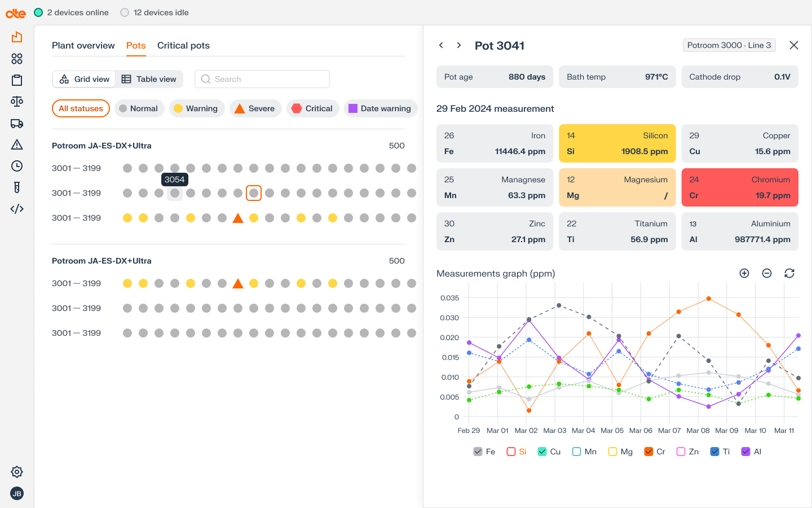
Task: Toggle the Mn series checkbox
Action: [x=576, y=452]
